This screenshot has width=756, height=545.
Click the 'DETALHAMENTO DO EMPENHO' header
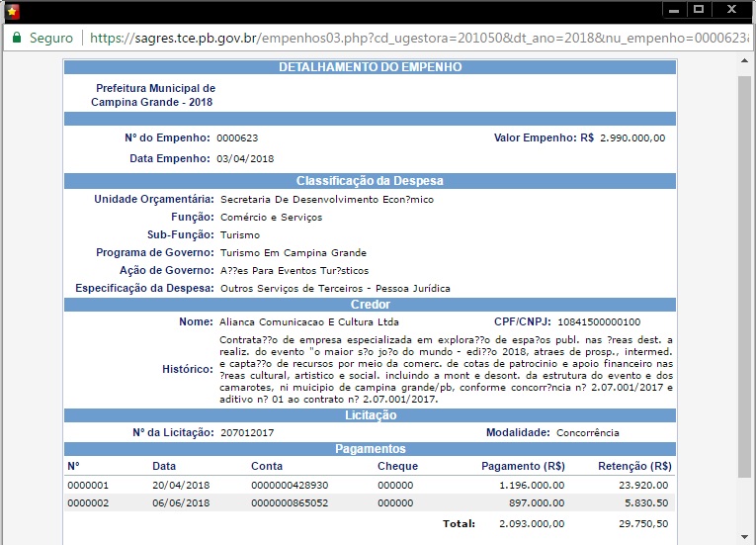click(x=371, y=67)
